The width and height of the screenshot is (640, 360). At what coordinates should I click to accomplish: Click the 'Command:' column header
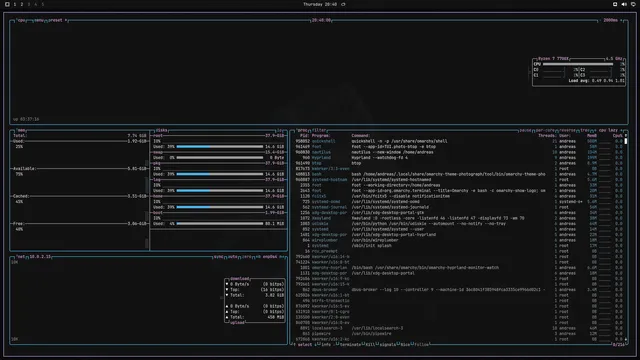(361, 136)
